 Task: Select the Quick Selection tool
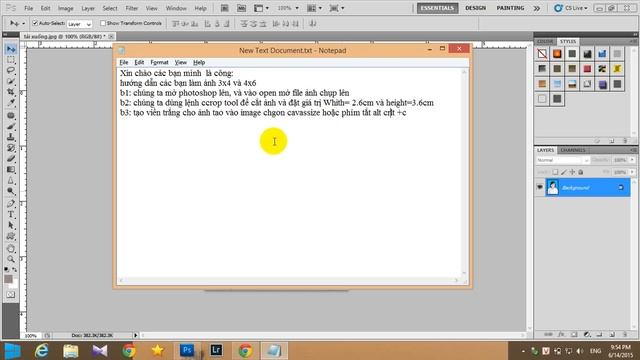[11, 81]
